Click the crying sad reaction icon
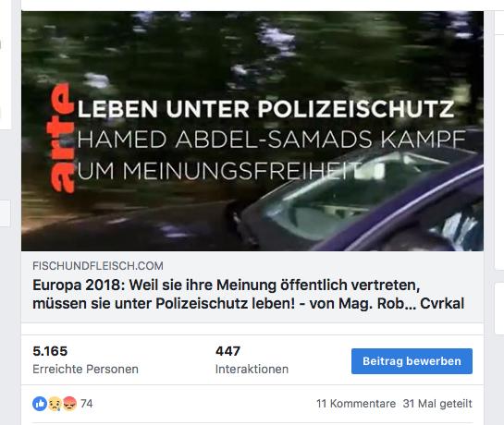Viewport: 504px width, 425px height. [55, 404]
